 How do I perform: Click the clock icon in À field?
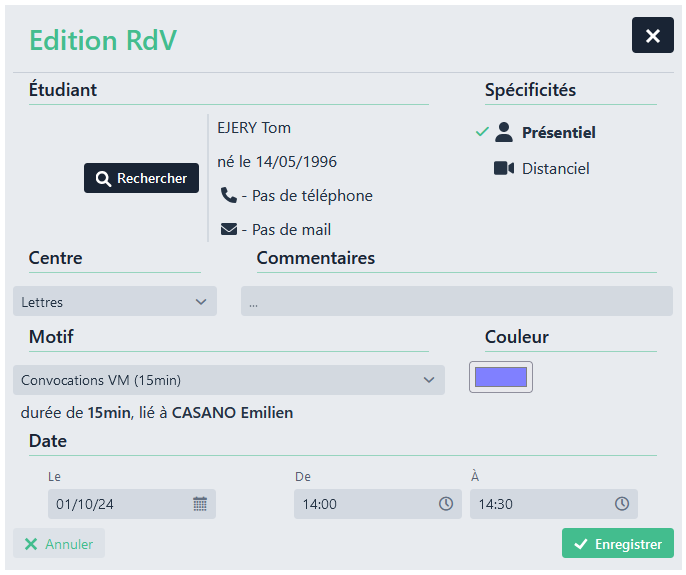pyautogui.click(x=622, y=504)
